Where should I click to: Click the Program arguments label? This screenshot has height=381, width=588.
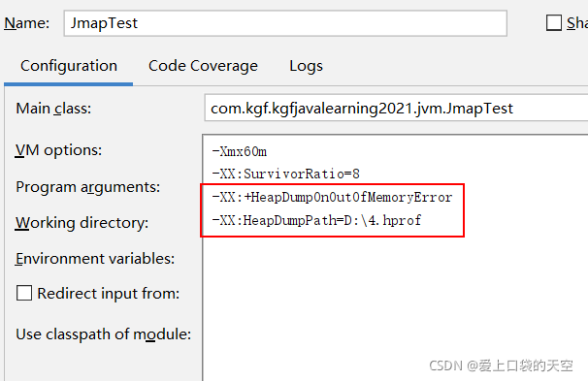[x=87, y=186]
